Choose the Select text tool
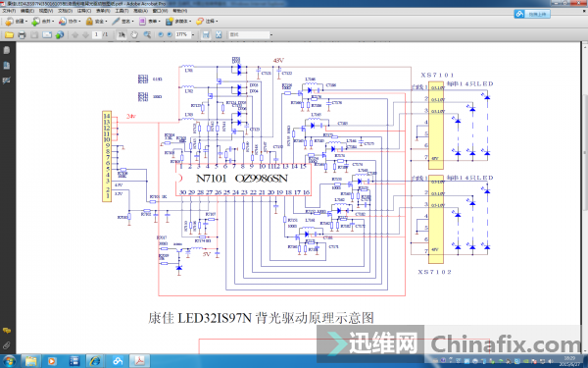This screenshot has width=588, height=368. coord(122,35)
